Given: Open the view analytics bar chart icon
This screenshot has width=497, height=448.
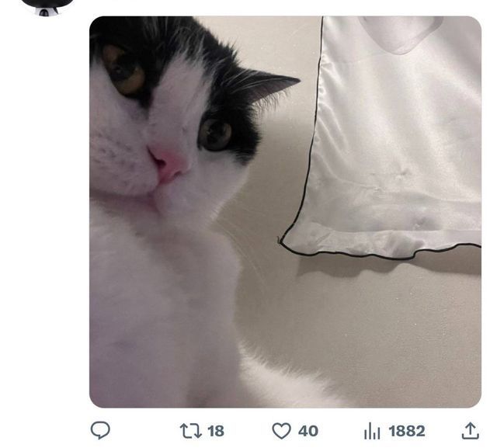Looking at the screenshot, I should (x=373, y=430).
